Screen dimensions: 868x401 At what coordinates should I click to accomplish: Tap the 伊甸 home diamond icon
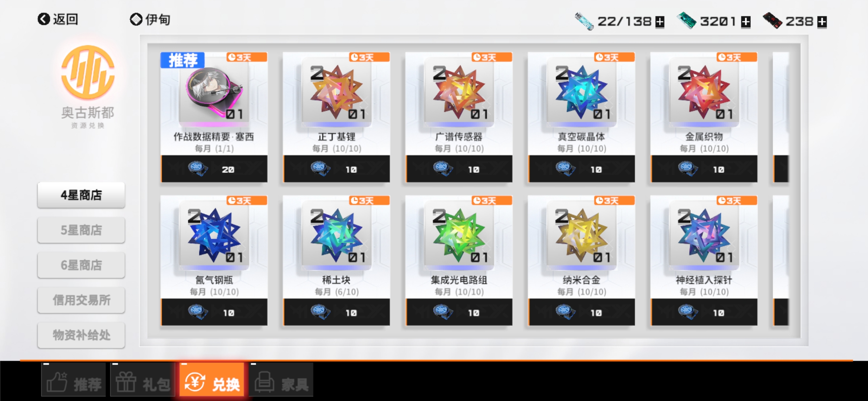click(x=136, y=19)
